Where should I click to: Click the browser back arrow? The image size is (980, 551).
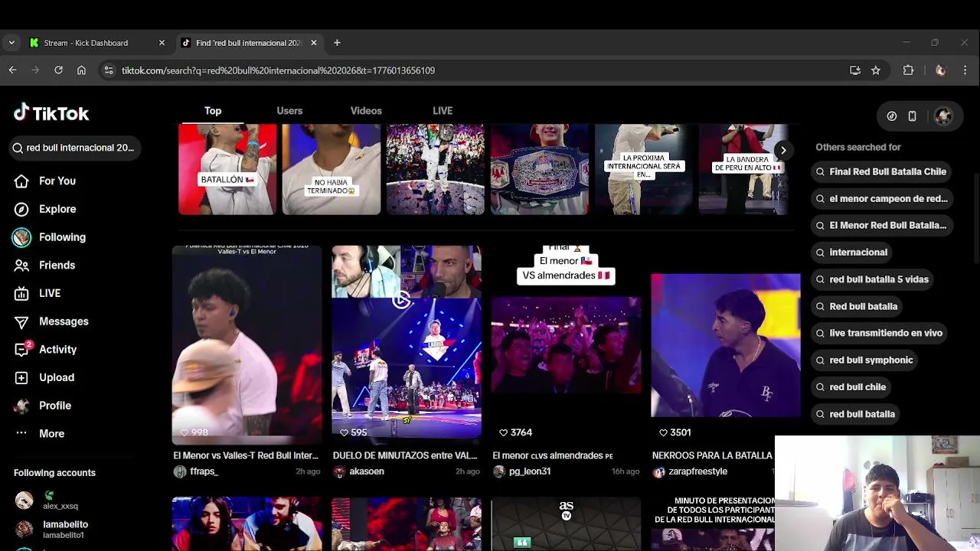click(x=12, y=70)
